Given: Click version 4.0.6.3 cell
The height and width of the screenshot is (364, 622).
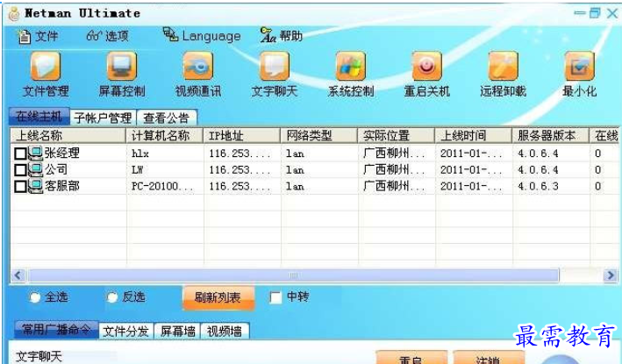Looking at the screenshot, I should point(539,186).
